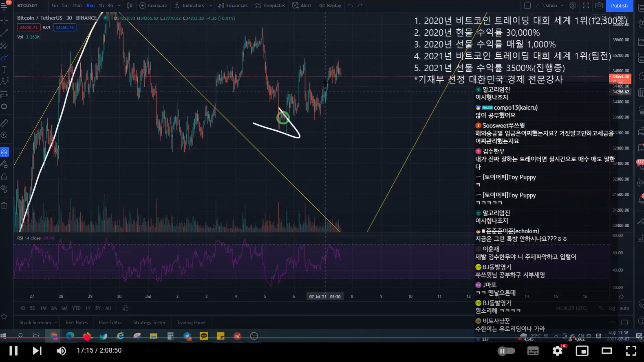The image size is (644, 362).
Task: Toggle stay in drawing mode
Action: 4,165
